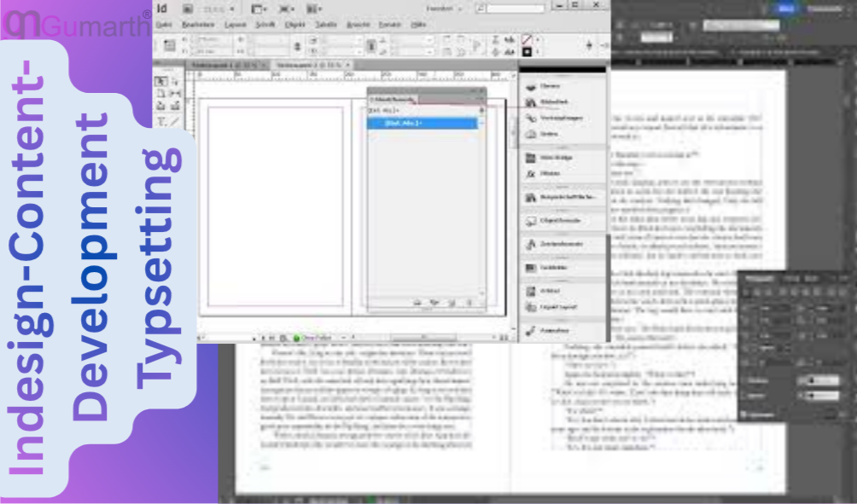Click the reference point locator icon
This screenshot has width=857, height=504.
tap(169, 45)
